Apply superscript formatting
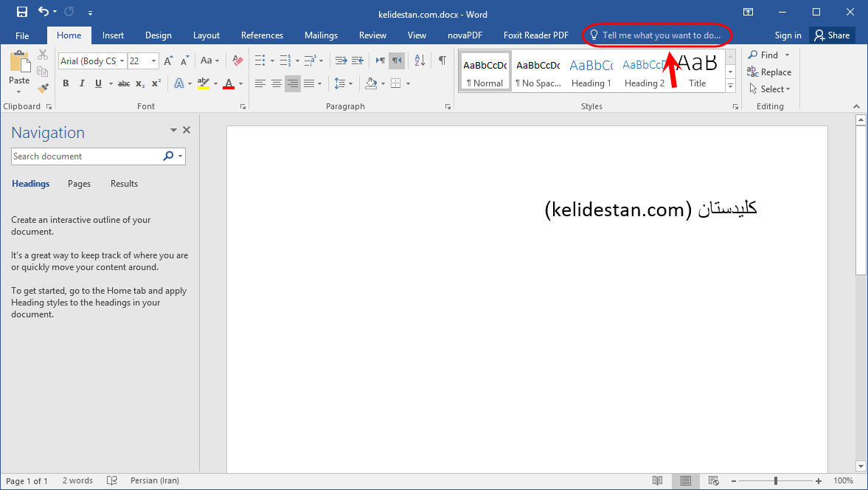The width and height of the screenshot is (868, 490). [156, 83]
